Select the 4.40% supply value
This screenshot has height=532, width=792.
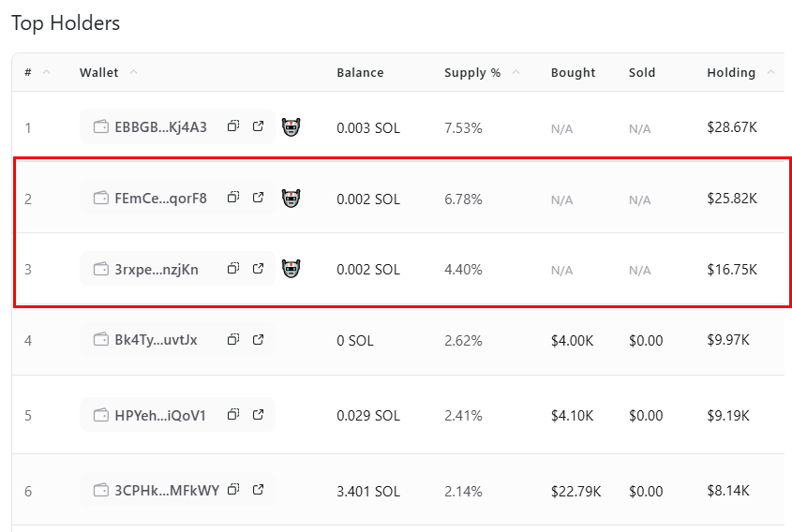pyautogui.click(x=463, y=269)
